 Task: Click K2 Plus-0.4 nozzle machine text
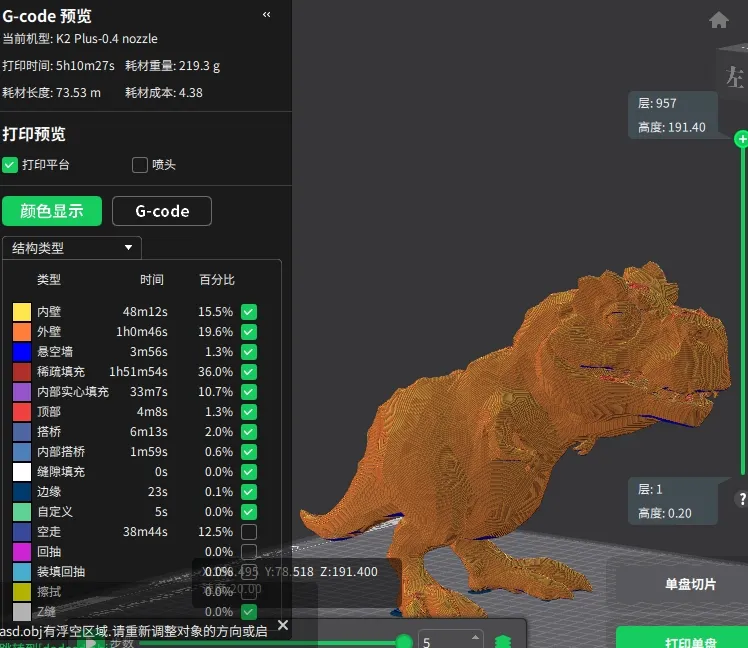tap(107, 39)
